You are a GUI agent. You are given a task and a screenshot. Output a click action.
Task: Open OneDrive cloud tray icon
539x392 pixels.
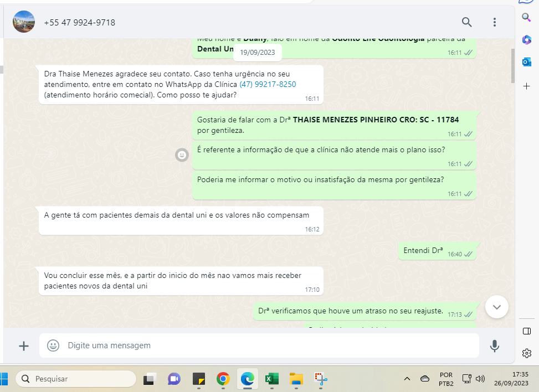425,379
